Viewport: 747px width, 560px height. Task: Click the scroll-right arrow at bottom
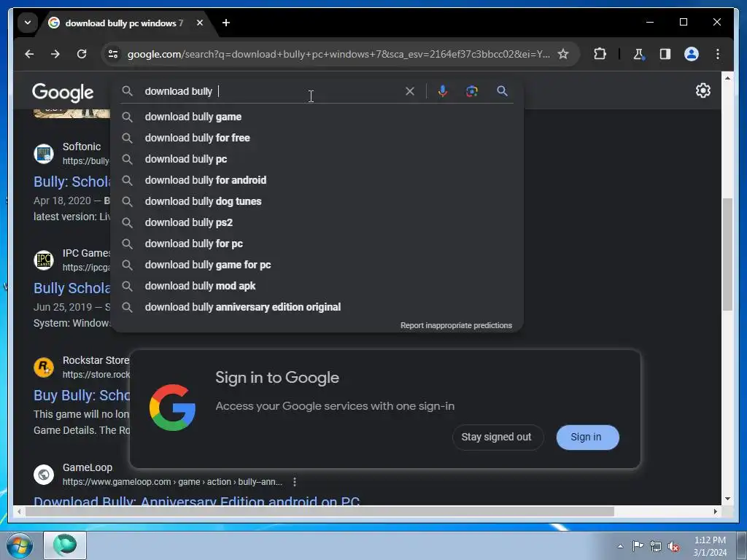coord(716,511)
